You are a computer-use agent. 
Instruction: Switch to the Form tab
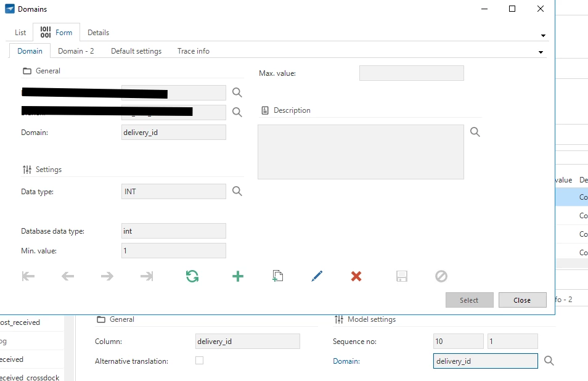(x=56, y=33)
